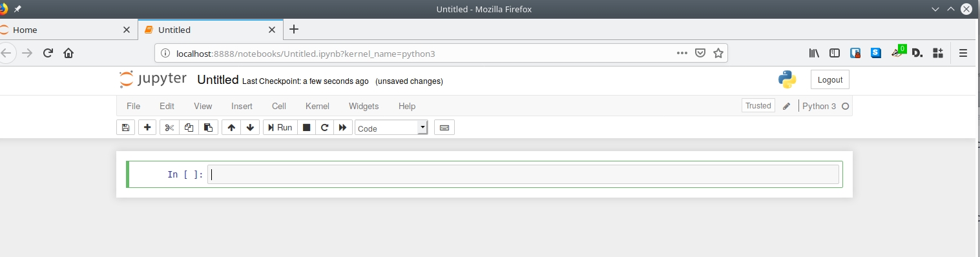Click inside the empty code cell input
The width and height of the screenshot is (980, 257).
tap(523, 174)
